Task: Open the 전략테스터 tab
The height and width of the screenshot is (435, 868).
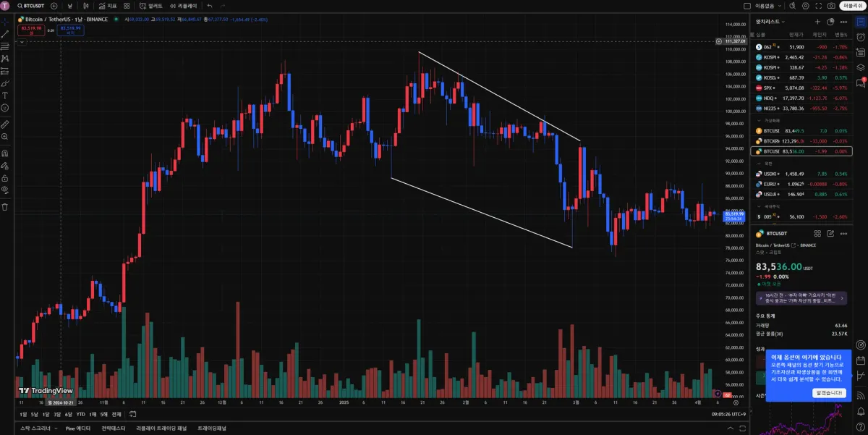Action: (x=114, y=428)
